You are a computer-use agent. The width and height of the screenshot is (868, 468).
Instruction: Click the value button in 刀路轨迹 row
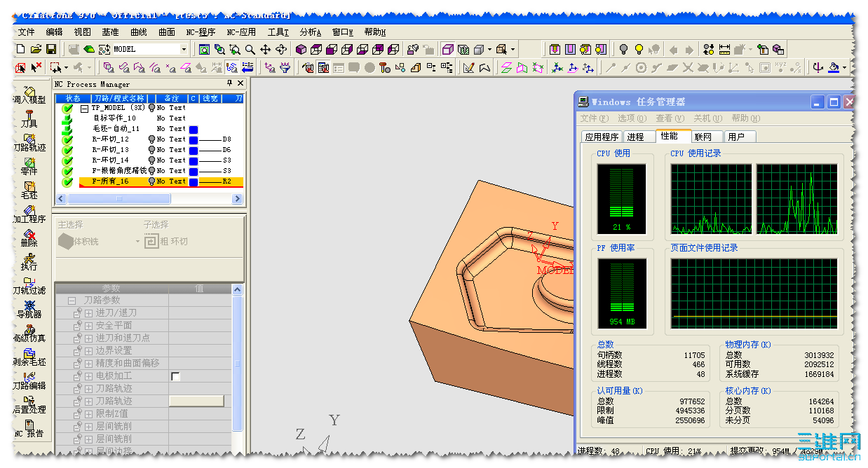coord(197,401)
